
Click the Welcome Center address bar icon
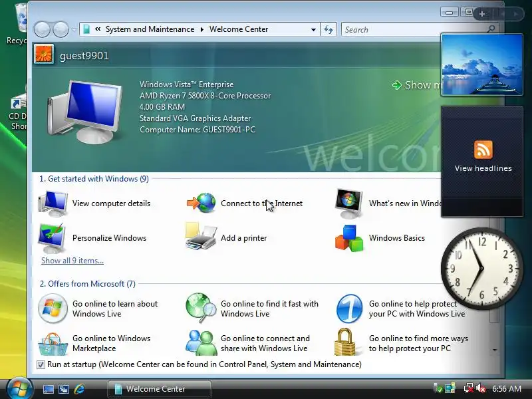point(86,29)
